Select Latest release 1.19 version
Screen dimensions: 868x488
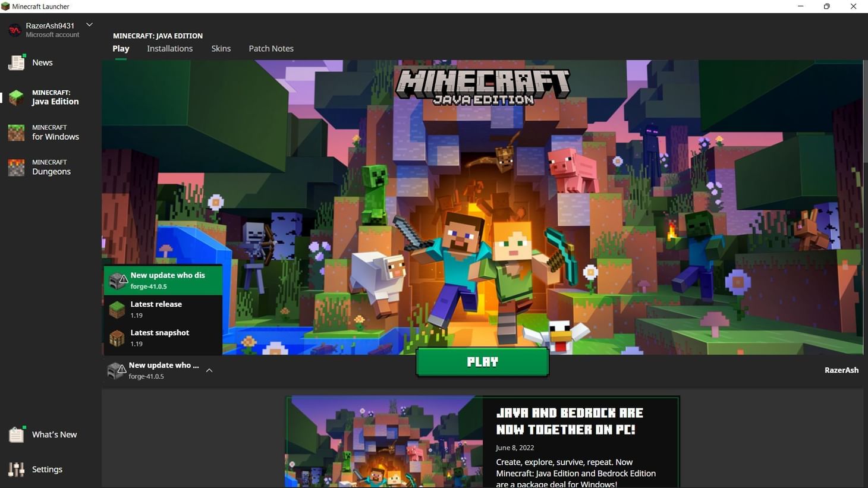pos(156,308)
